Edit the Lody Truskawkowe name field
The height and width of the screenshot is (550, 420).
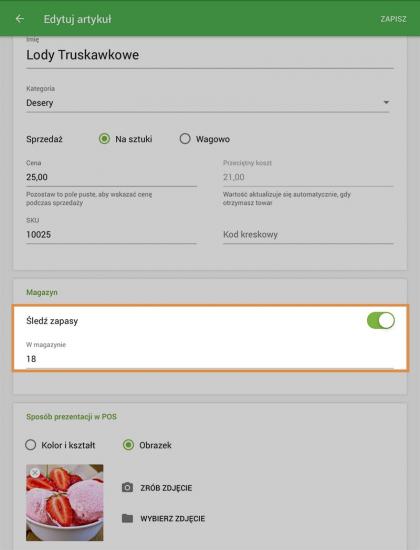pyautogui.click(x=210, y=55)
